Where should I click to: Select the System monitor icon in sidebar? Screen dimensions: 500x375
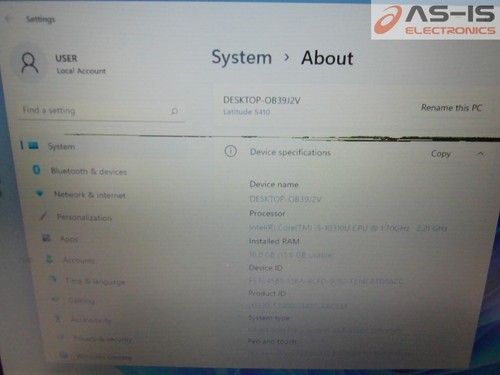coord(33,145)
